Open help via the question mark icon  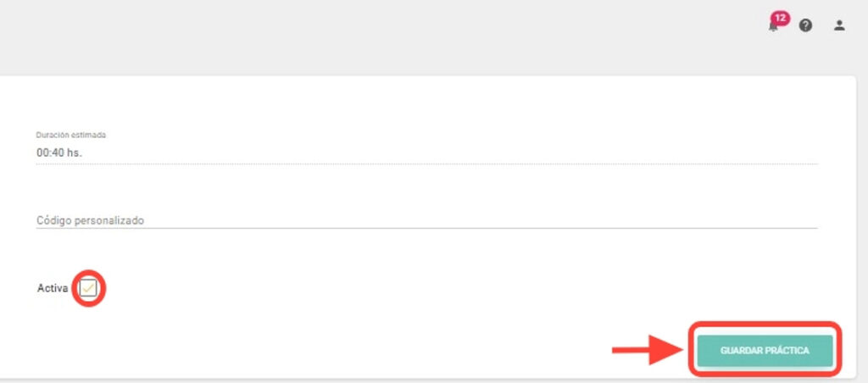805,25
